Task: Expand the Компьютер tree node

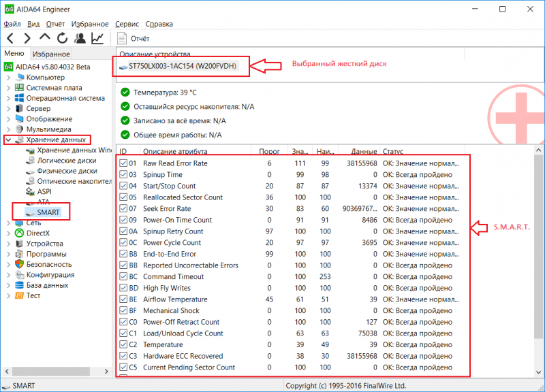Action: point(9,78)
